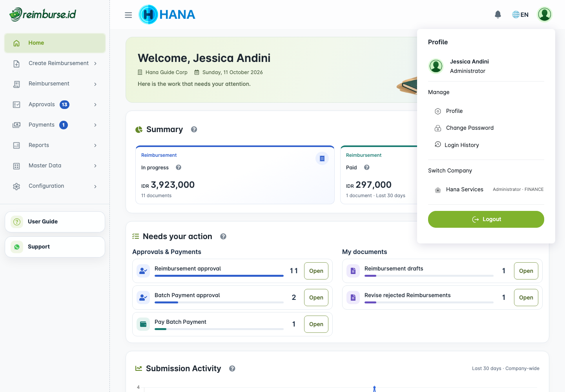The image size is (565, 392).
Task: Expand the Approvals sidebar chevron
Action: (95, 105)
